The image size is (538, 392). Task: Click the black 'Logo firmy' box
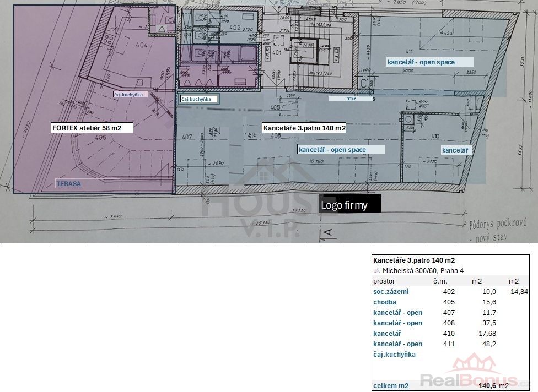pyautogui.click(x=350, y=205)
